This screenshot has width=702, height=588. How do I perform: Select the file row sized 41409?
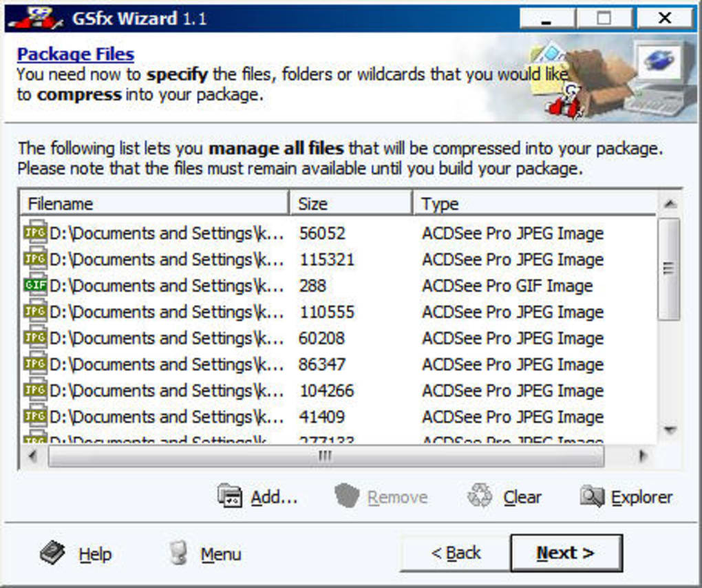339,417
